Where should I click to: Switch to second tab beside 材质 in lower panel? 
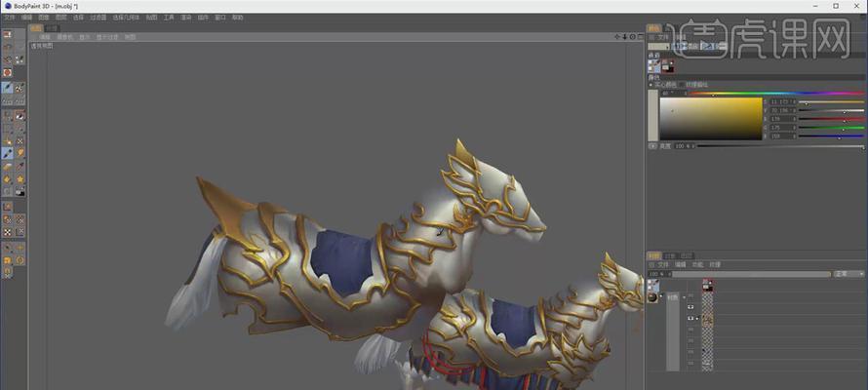point(670,256)
